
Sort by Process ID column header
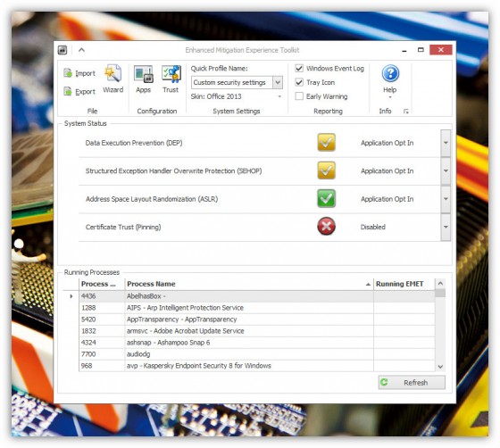(x=102, y=284)
